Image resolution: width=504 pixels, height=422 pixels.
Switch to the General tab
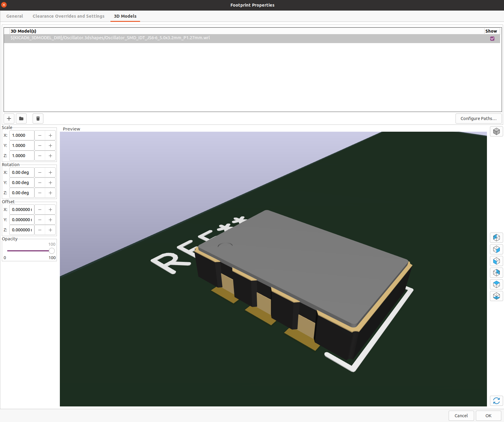coord(15,16)
